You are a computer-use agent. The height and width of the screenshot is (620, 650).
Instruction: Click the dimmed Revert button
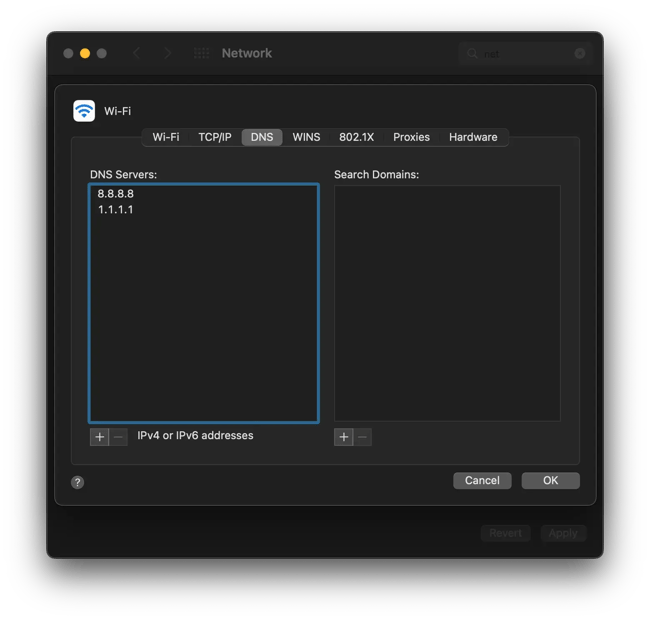[x=505, y=533]
